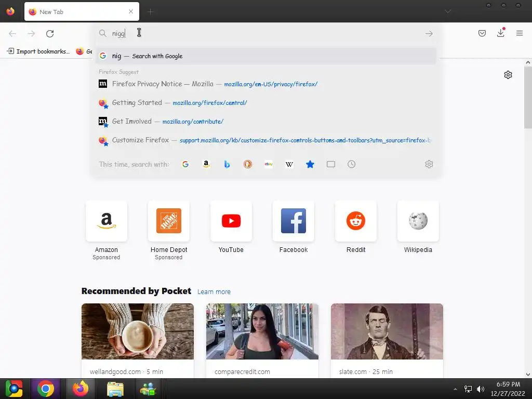Open the Start menu button in the taskbar
Viewport: 532px width, 399px height.
click(14, 389)
